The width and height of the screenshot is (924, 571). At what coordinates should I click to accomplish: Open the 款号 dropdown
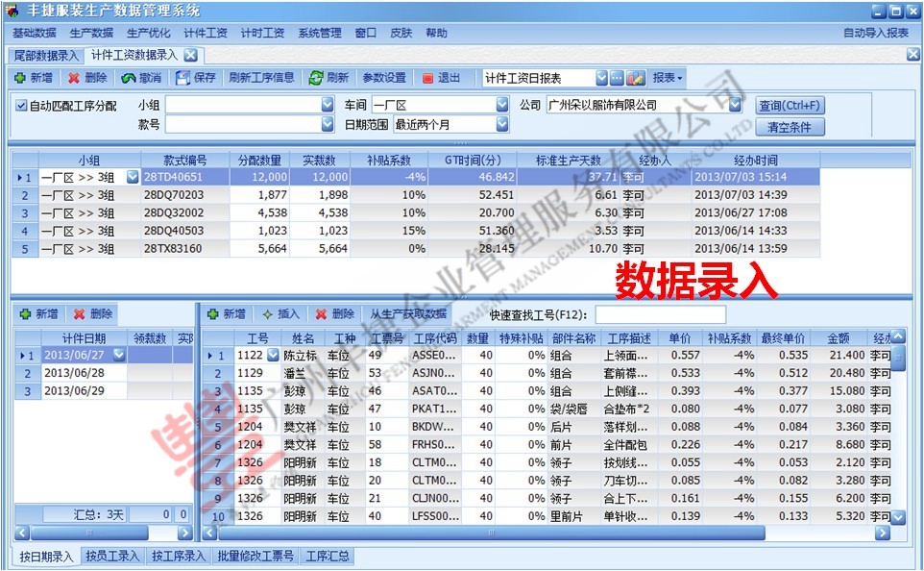coord(328,124)
